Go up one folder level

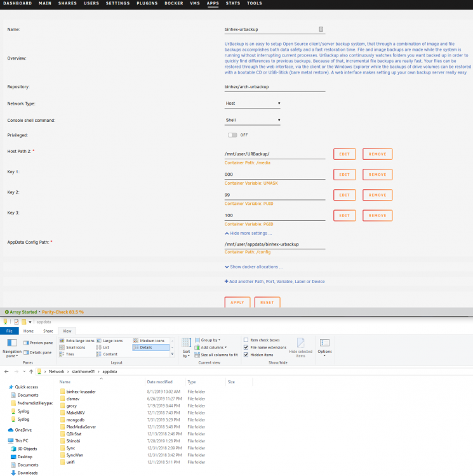[x=31, y=371]
